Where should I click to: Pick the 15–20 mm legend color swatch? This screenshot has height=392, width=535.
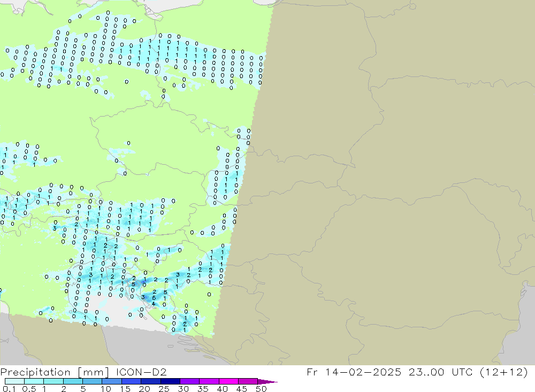tap(131, 381)
